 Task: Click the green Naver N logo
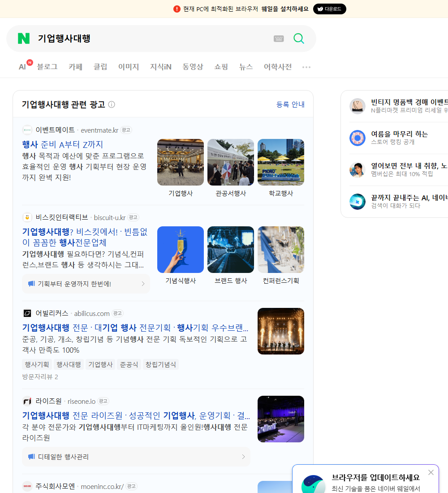(24, 39)
